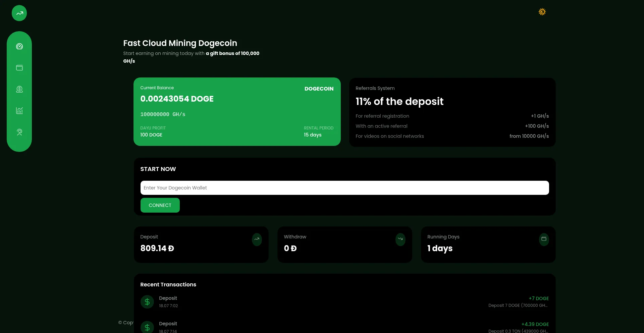Click the Withdraw card trend-down icon
This screenshot has width=644, height=333.
tap(400, 239)
